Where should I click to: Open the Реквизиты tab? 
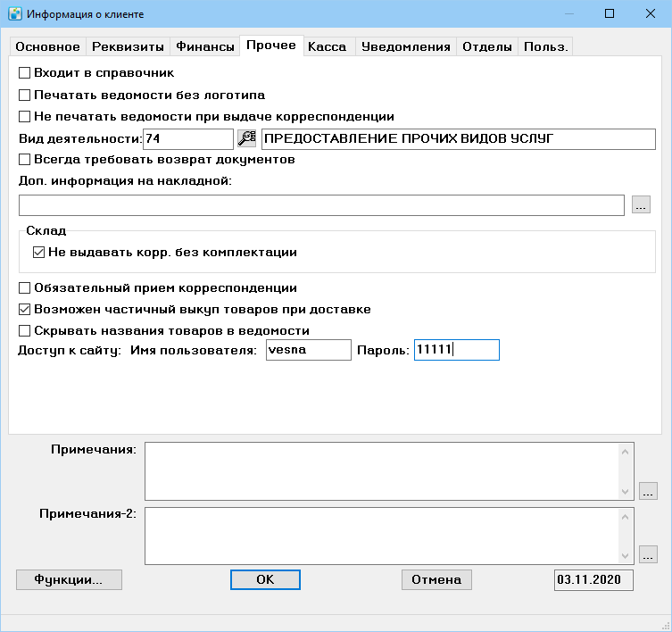point(128,46)
